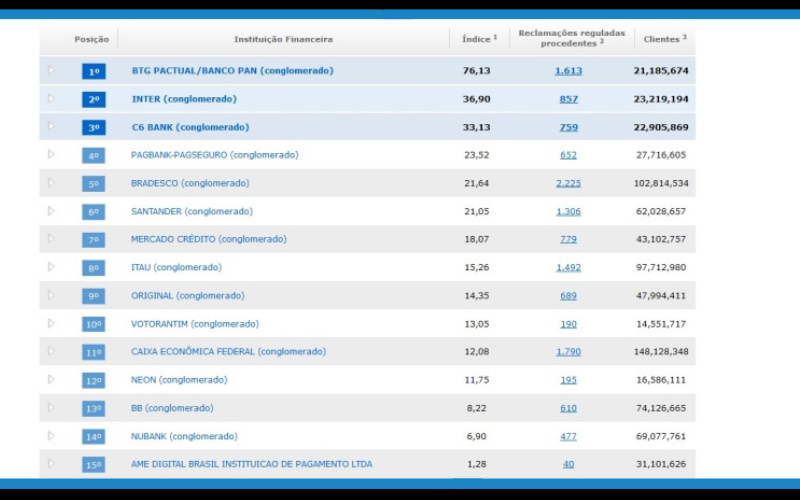This screenshot has width=800, height=500.
Task: Click the Reclamações reguladas procedentes header
Action: pyautogui.click(x=571, y=39)
